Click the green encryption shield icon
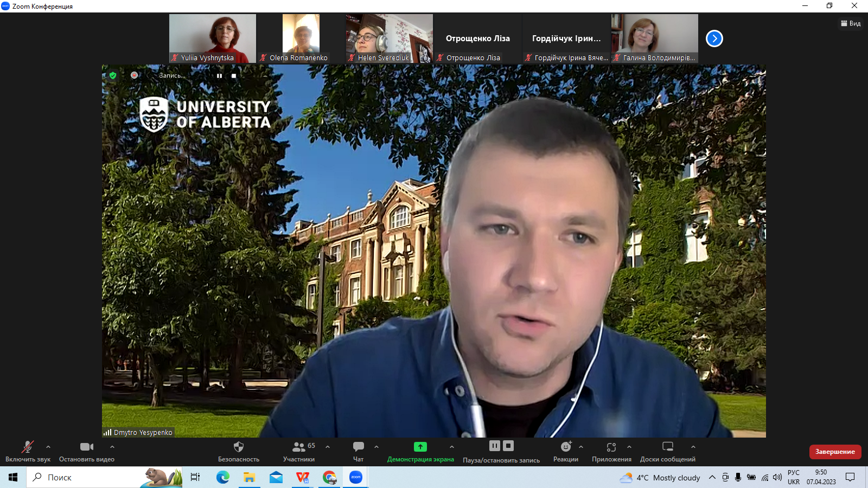The width and height of the screenshot is (868, 488). pos(113,75)
